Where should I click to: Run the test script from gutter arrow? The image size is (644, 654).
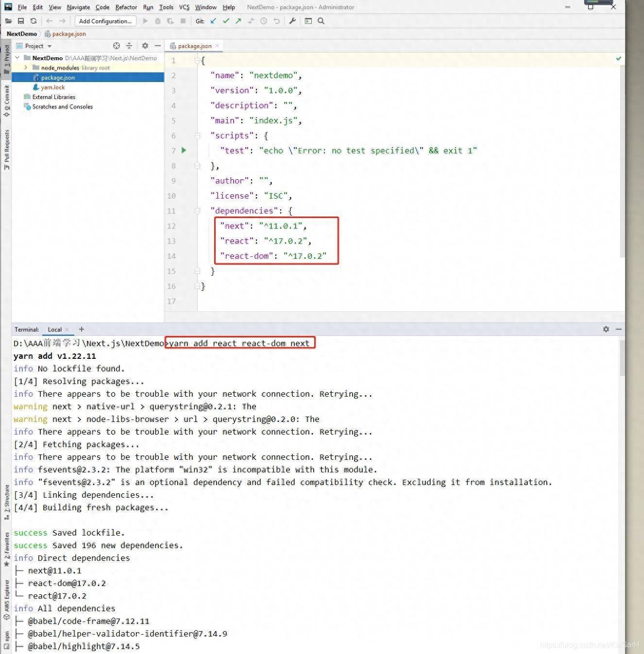pyautogui.click(x=184, y=151)
